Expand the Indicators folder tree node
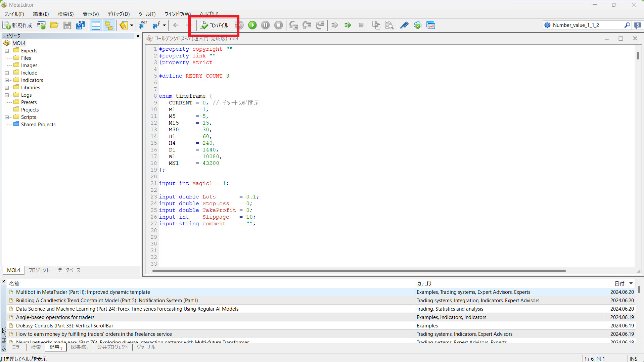644x362 pixels. [x=7, y=80]
